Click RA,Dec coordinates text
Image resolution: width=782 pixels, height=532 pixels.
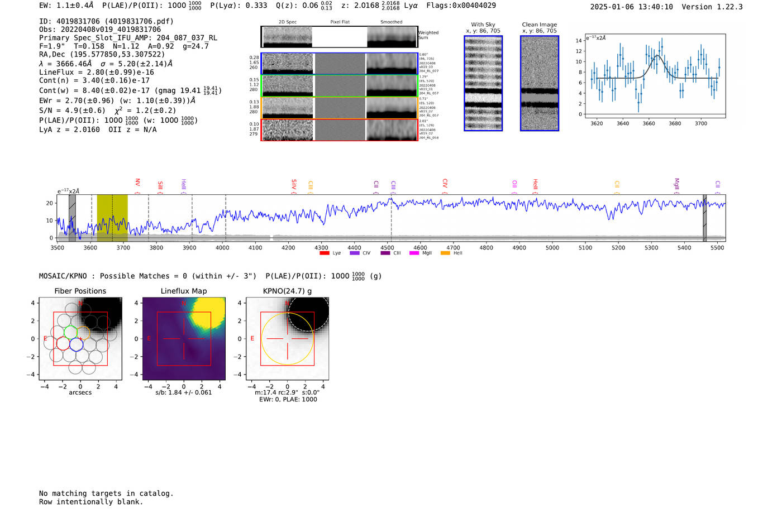[x=102, y=54]
